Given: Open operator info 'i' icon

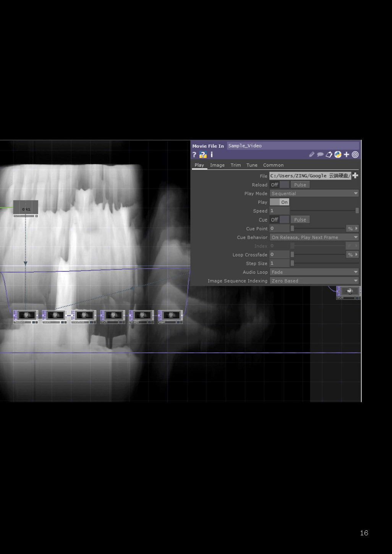Looking at the screenshot, I should pyautogui.click(x=211, y=155).
